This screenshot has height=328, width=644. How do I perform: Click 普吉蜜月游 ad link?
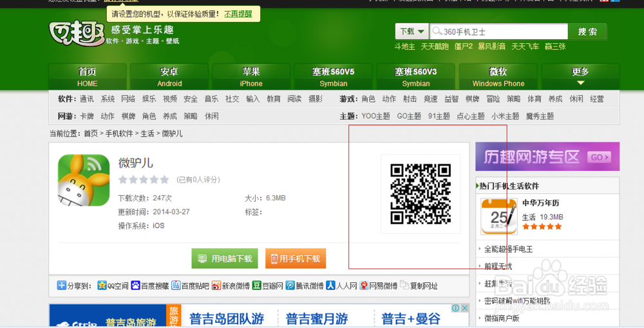click(317, 318)
